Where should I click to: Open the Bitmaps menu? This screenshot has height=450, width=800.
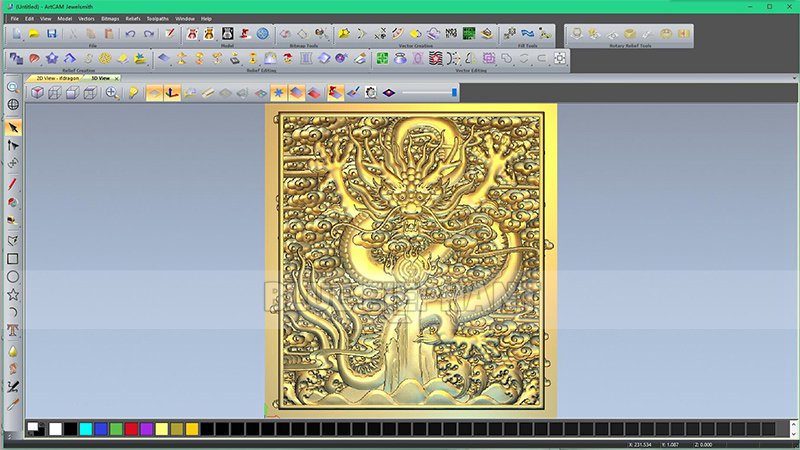(x=110, y=18)
